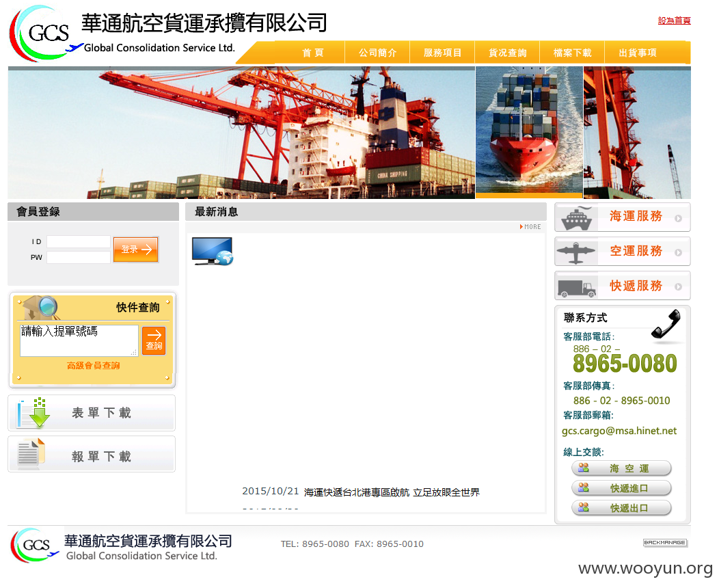Open the 高級會員查詢 link
719x588 pixels.
tap(94, 366)
